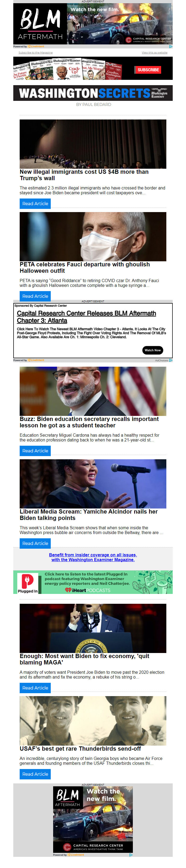Click the Capital Research Center logo in bottom ad
The width and height of the screenshot is (186, 868).
pyautogui.click(x=93, y=847)
